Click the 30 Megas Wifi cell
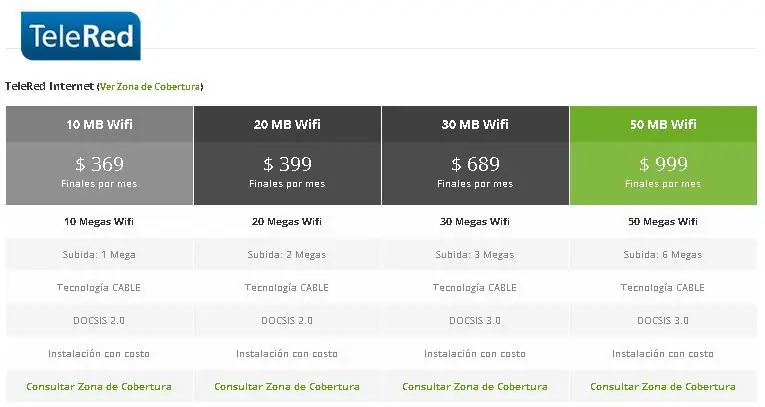The width and height of the screenshot is (765, 407). click(475, 222)
